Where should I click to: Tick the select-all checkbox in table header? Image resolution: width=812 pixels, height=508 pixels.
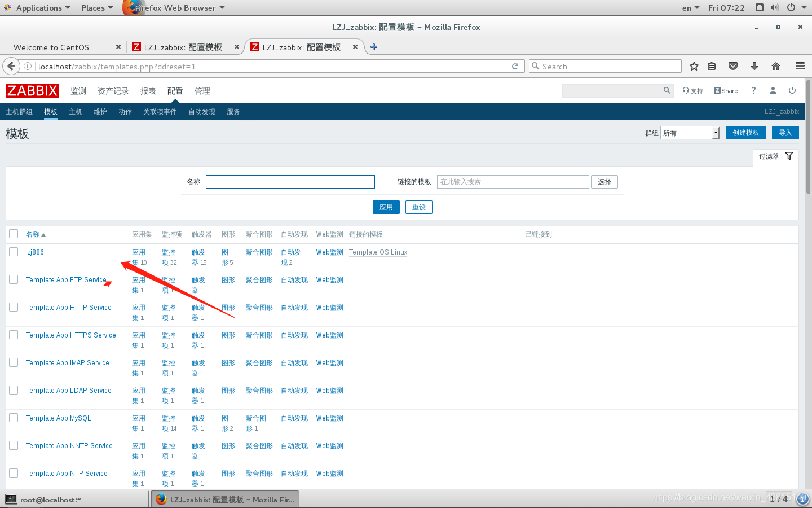click(x=14, y=234)
